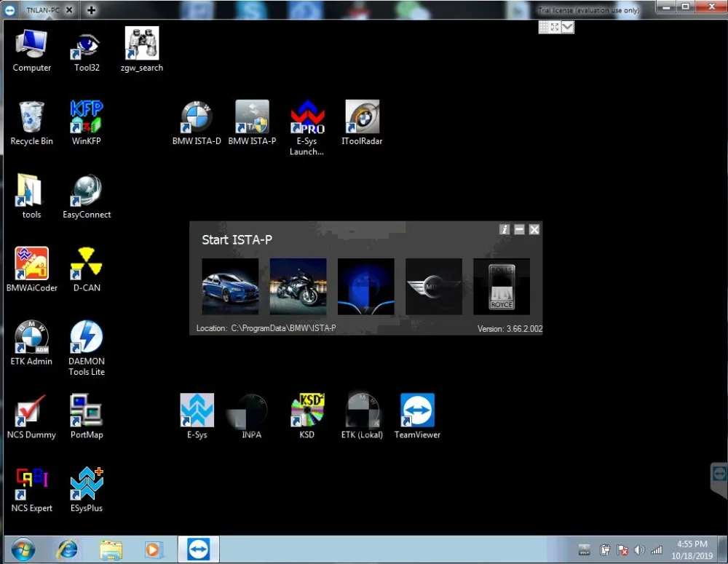The width and height of the screenshot is (728, 564).
Task: Select the KSD desktop shortcut
Action: [307, 416]
